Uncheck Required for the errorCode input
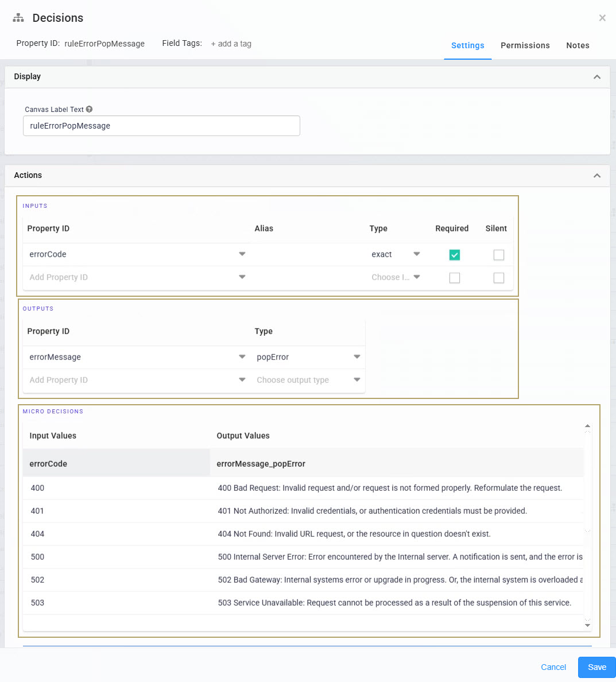This screenshot has width=616, height=682. pos(454,254)
